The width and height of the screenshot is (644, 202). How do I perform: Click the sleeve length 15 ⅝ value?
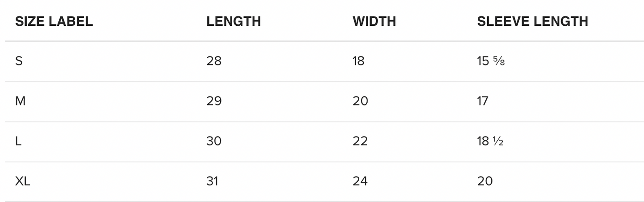pyautogui.click(x=491, y=61)
